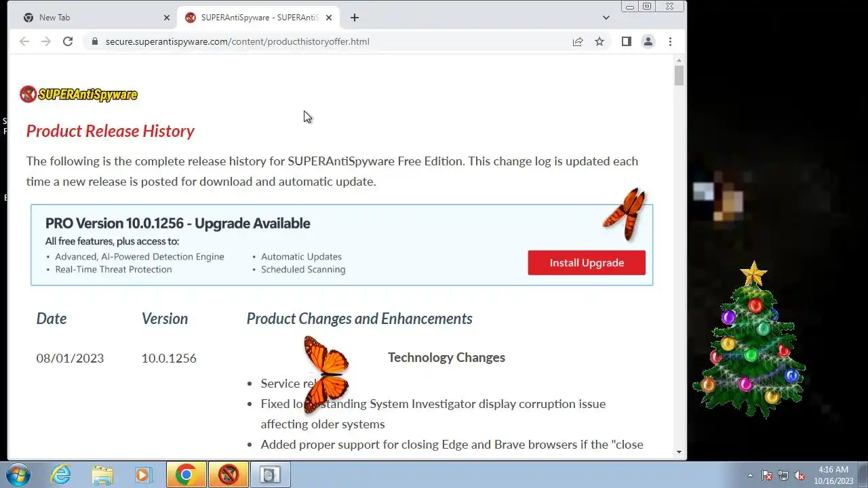Go back to the previous page
Viewport: 868px width, 488px height.
[x=24, y=41]
